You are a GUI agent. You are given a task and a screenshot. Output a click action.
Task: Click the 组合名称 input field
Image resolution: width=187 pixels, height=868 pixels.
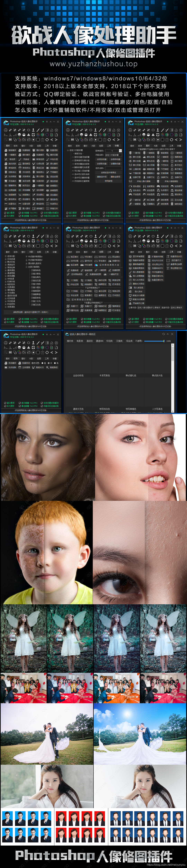point(113,168)
